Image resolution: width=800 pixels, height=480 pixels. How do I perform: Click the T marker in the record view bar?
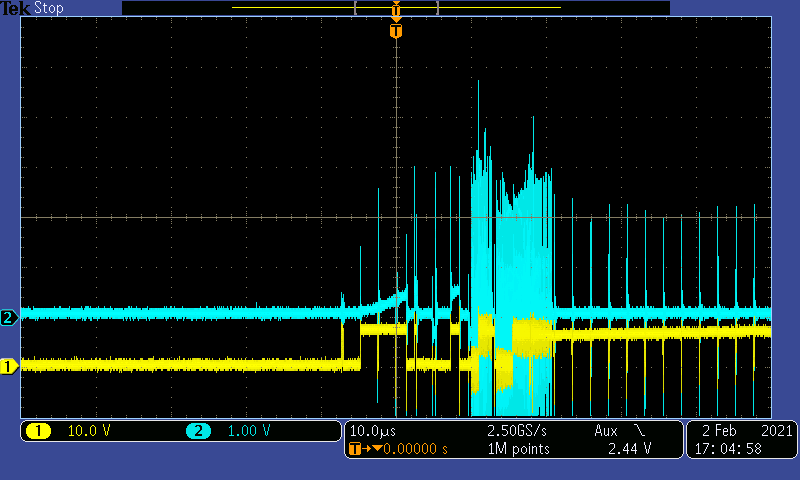(x=396, y=9)
